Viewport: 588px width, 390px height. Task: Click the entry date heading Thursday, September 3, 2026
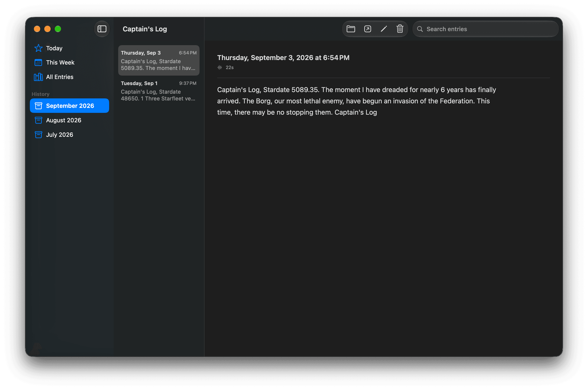pyautogui.click(x=283, y=58)
